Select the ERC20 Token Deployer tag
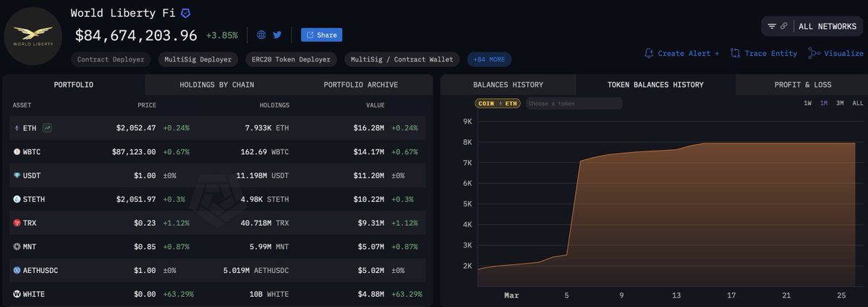 (x=292, y=59)
